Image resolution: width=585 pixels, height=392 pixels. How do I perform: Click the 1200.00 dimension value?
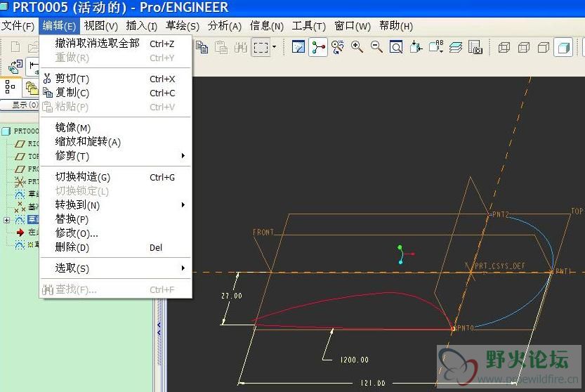point(355,360)
